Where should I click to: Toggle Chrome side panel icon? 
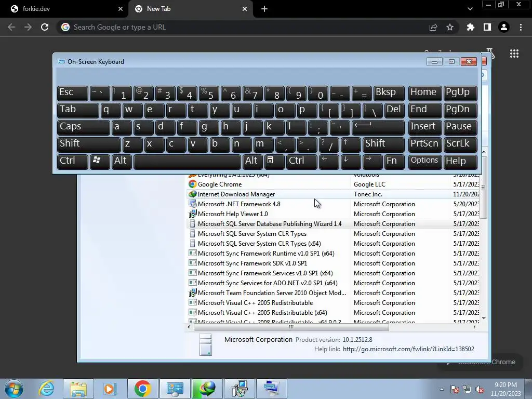coord(487,27)
